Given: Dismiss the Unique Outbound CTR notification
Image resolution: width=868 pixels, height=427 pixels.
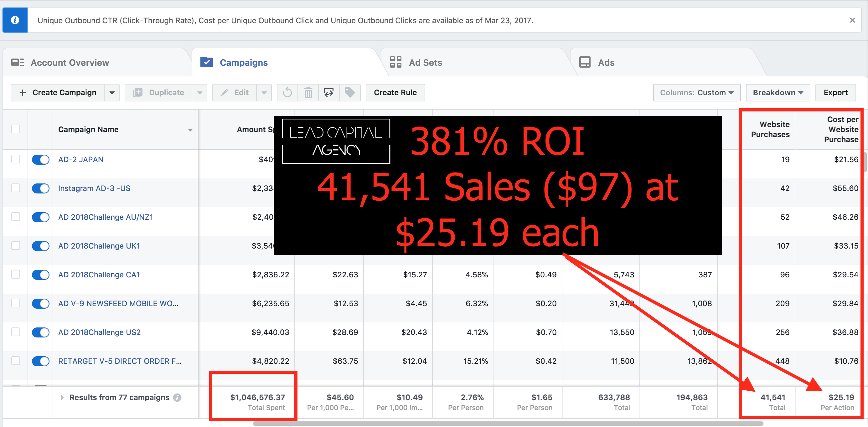Looking at the screenshot, I should point(852,20).
